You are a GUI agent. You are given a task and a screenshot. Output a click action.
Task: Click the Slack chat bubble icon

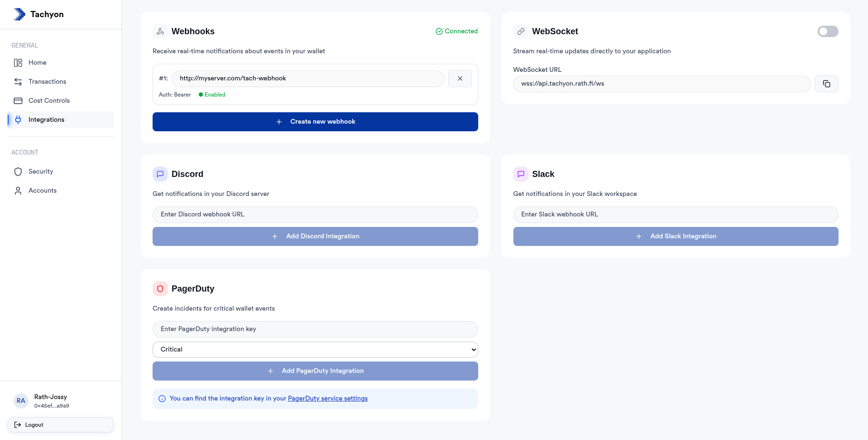pos(521,174)
